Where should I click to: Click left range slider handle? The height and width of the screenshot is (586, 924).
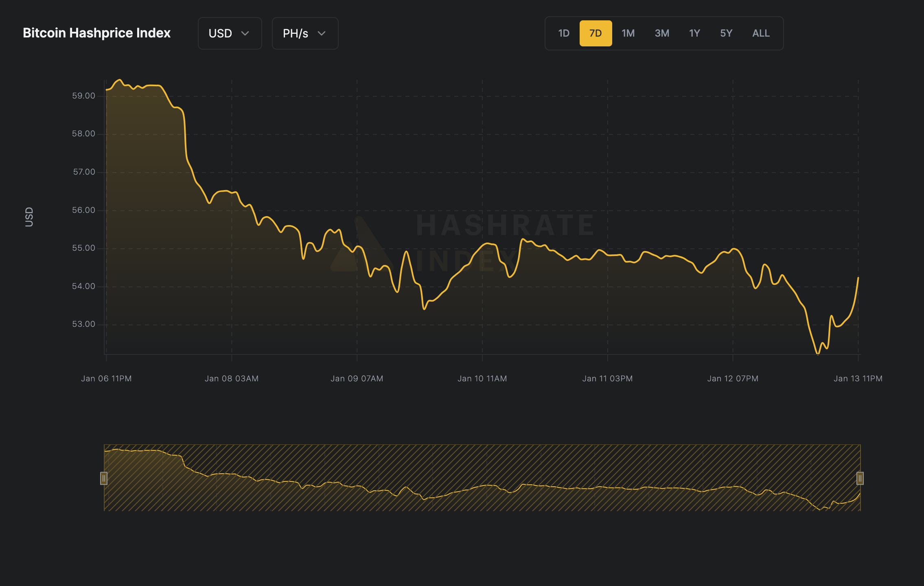pyautogui.click(x=104, y=478)
